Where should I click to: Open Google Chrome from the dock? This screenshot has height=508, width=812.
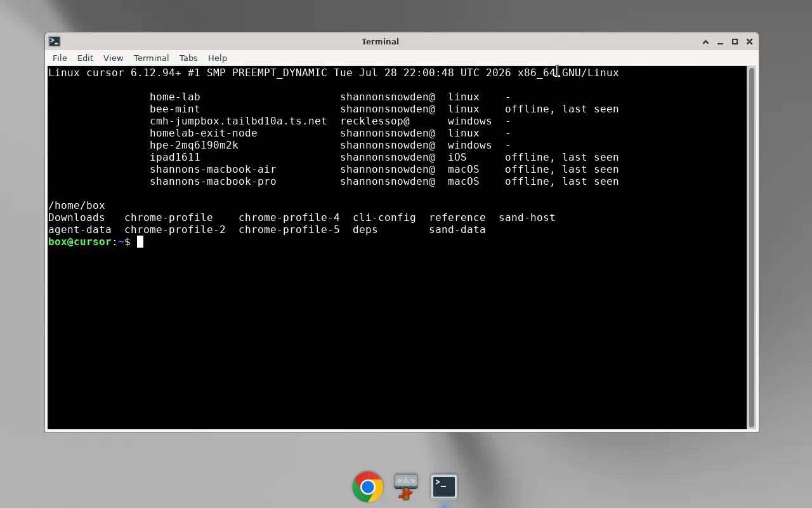coord(368,487)
